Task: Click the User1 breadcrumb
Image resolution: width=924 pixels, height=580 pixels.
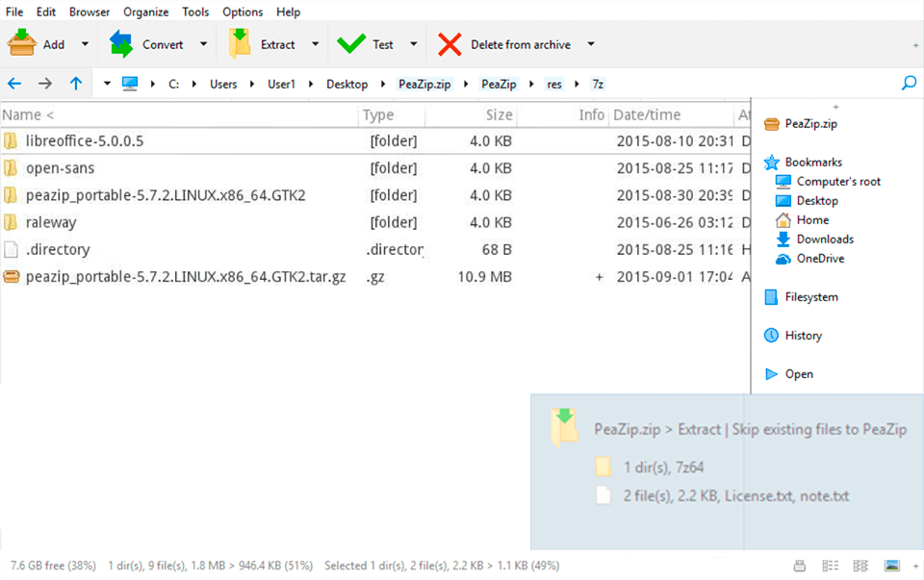Action: (281, 85)
